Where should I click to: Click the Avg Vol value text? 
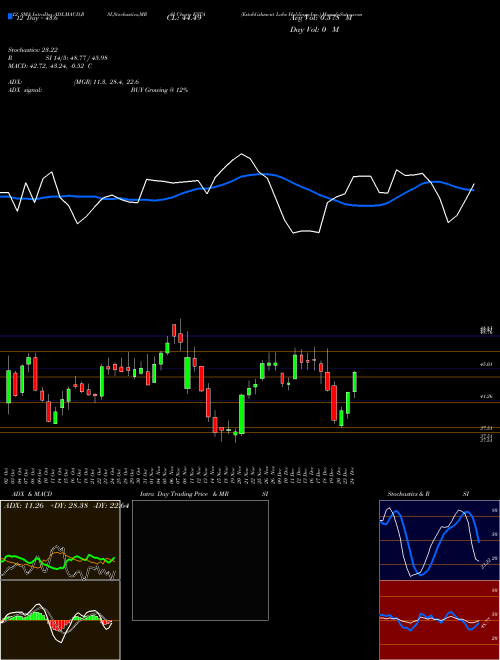pos(320,18)
